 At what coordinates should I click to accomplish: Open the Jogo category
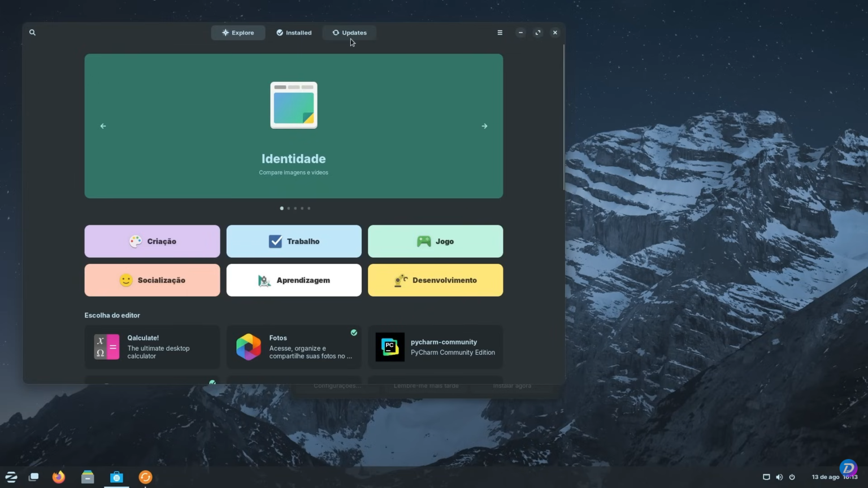coord(435,241)
